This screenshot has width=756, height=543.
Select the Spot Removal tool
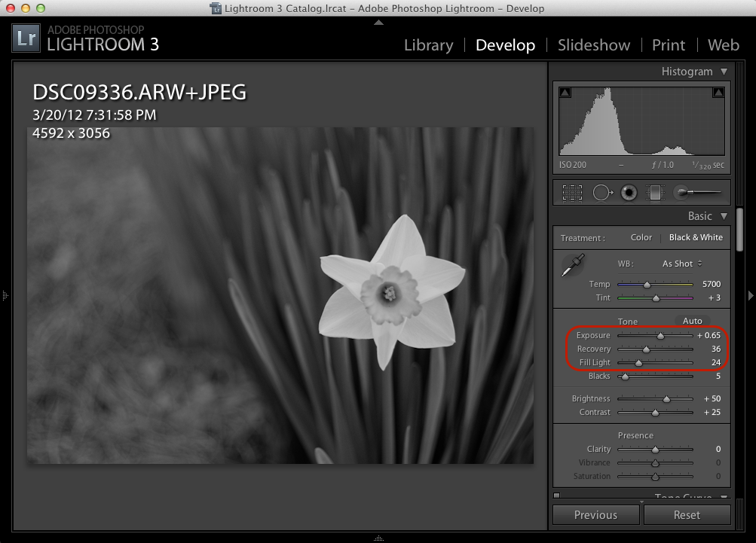tap(601, 193)
